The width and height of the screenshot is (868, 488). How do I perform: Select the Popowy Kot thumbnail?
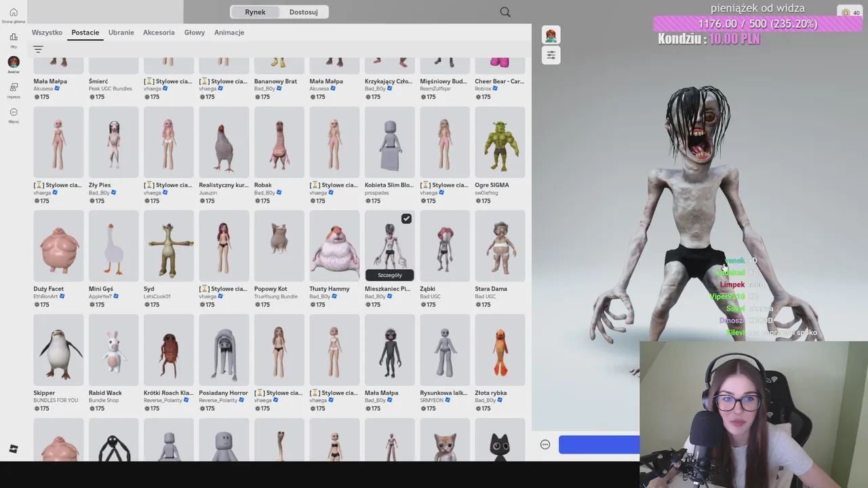(279, 246)
